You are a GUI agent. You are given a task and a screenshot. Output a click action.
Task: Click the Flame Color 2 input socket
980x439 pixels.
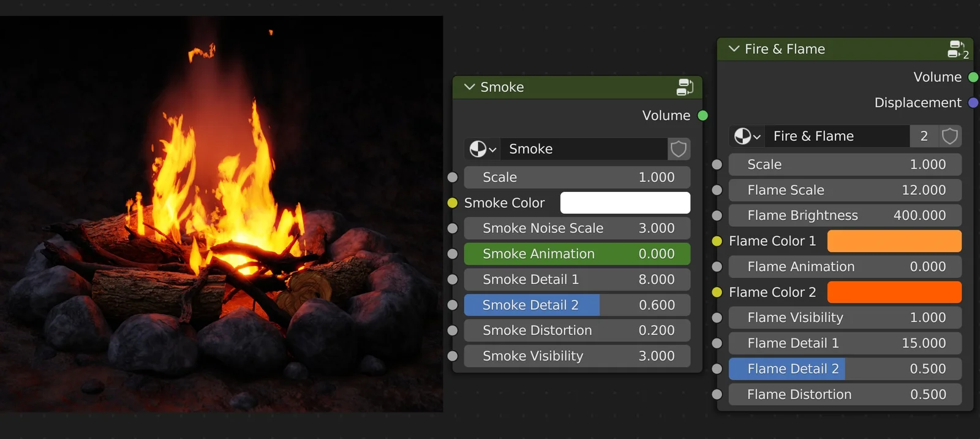coord(717,292)
